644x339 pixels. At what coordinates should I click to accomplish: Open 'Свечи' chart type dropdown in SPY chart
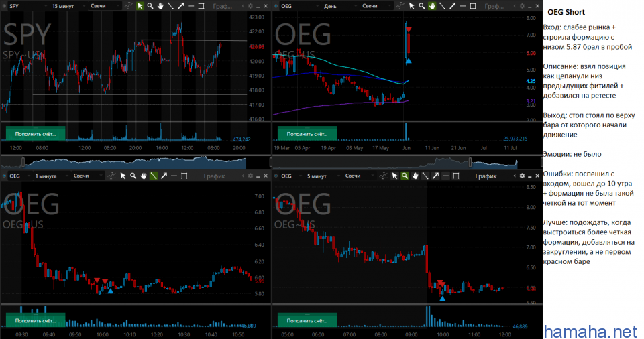pyautogui.click(x=105, y=6)
